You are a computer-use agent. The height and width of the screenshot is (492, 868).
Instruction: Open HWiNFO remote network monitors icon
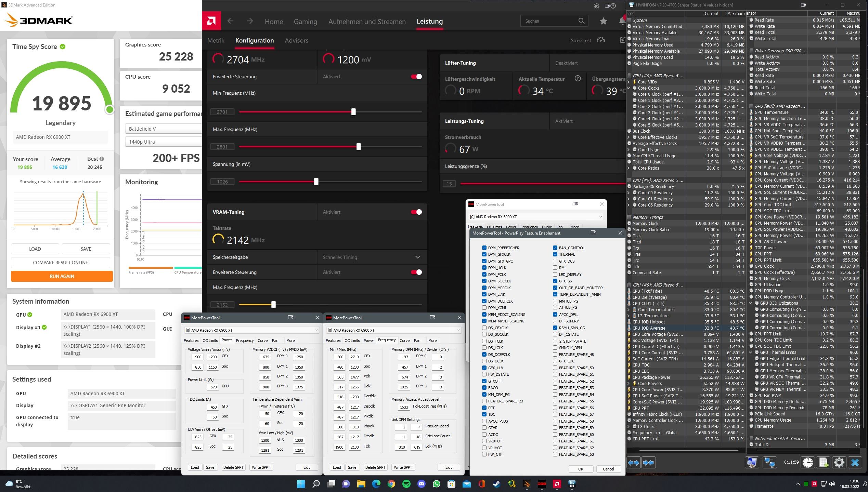(769, 463)
